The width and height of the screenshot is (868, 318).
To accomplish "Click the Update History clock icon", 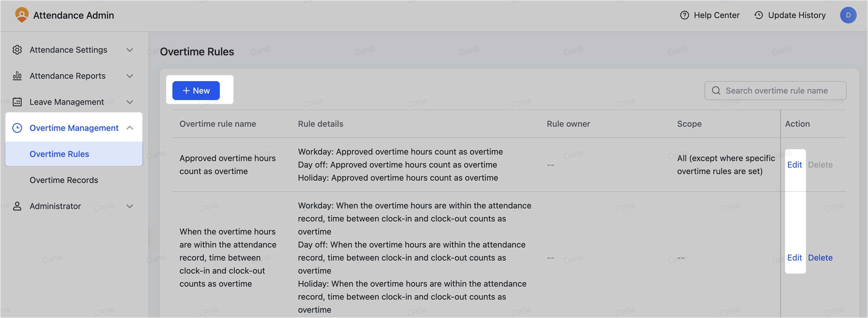I will tap(758, 15).
